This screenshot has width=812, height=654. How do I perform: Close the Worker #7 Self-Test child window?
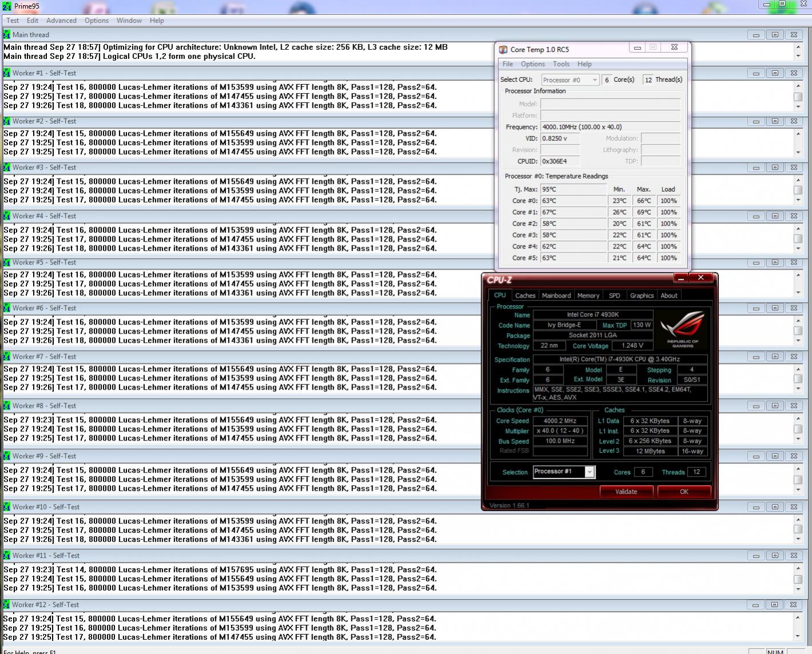tap(794, 356)
